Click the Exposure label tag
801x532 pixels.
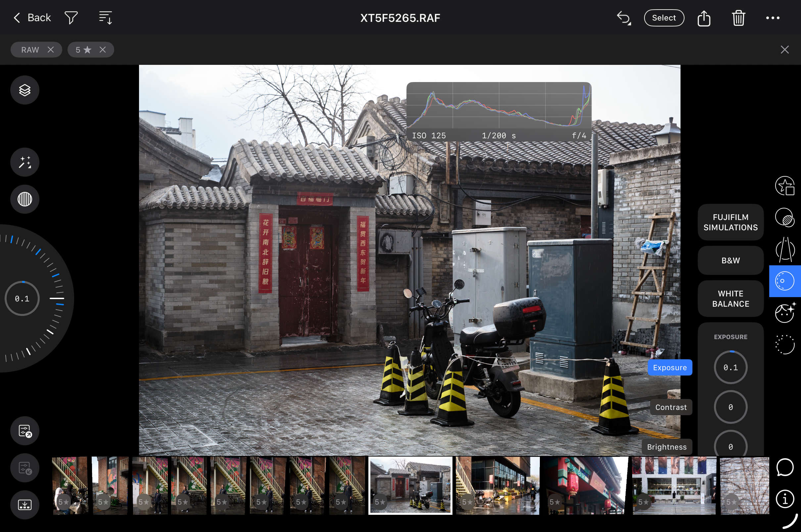point(670,368)
